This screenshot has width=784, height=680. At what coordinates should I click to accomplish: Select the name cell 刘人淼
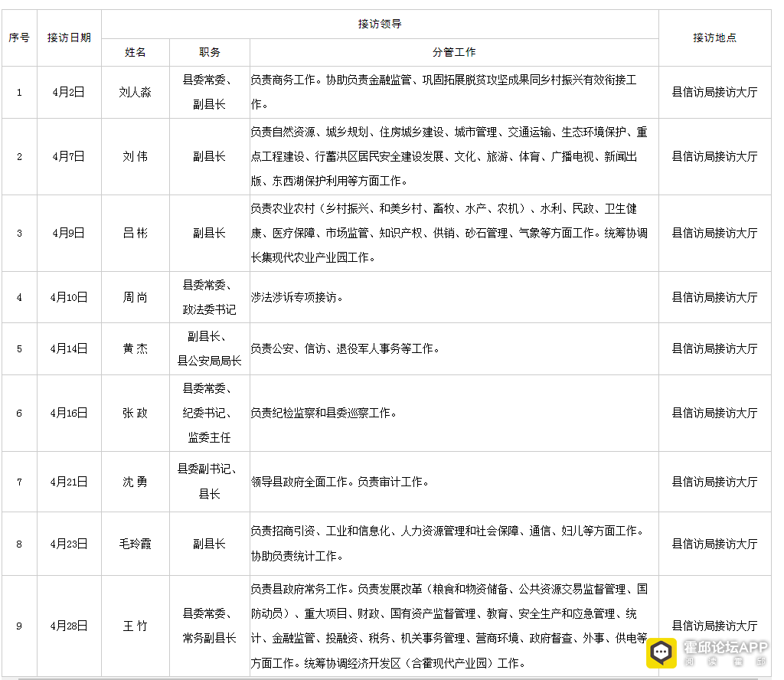click(135, 93)
